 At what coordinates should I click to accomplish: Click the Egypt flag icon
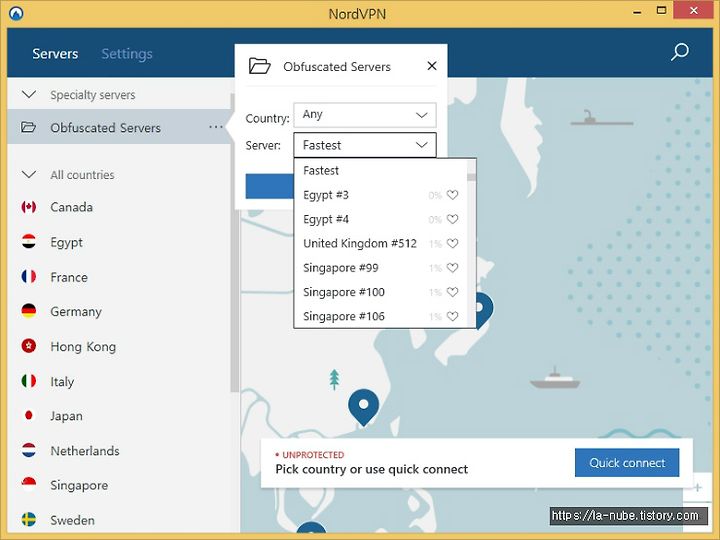tap(29, 242)
